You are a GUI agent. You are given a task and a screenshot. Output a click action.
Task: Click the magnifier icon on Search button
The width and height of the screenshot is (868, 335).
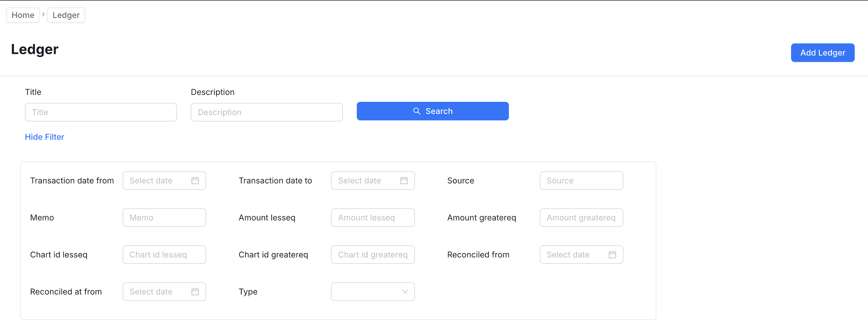417,111
